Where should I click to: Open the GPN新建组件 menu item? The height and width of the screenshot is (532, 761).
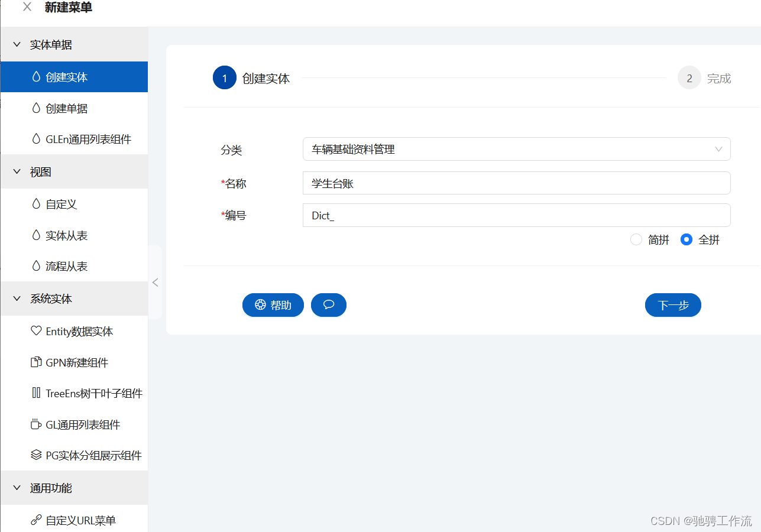click(x=74, y=362)
